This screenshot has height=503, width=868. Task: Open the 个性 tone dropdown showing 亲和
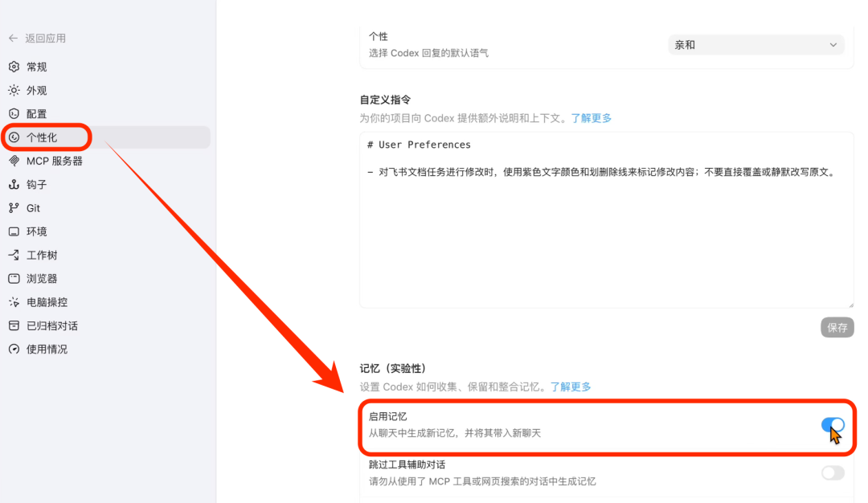756,45
